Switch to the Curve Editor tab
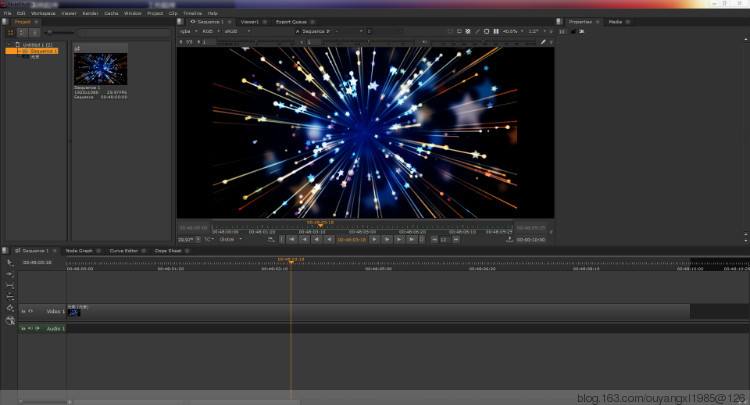This screenshot has height=405, width=750. (x=123, y=251)
